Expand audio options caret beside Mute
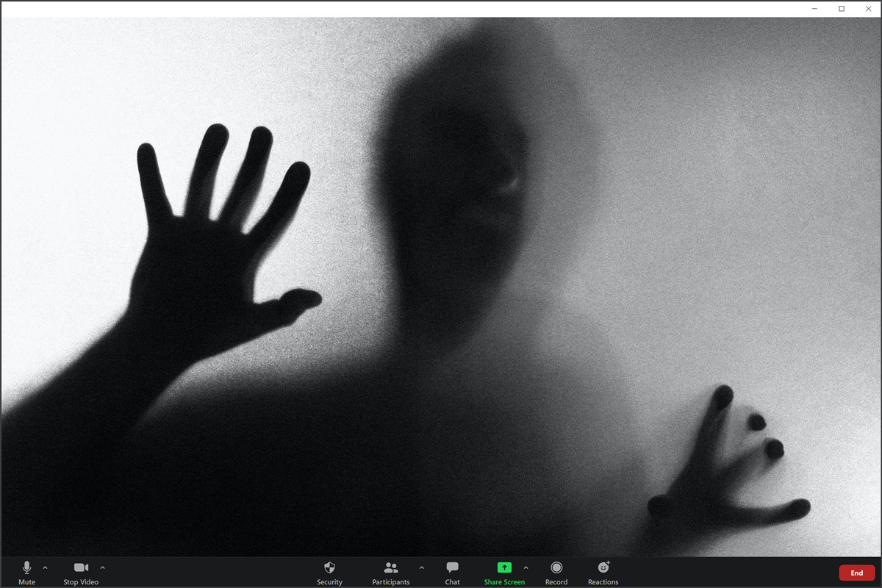This screenshot has width=882, height=588. click(x=45, y=567)
